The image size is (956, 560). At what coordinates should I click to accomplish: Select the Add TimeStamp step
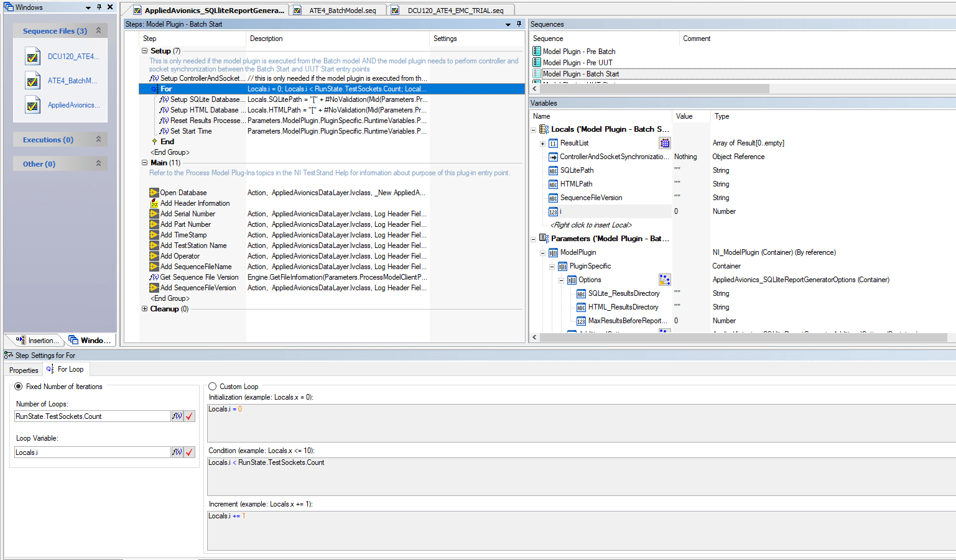[183, 235]
